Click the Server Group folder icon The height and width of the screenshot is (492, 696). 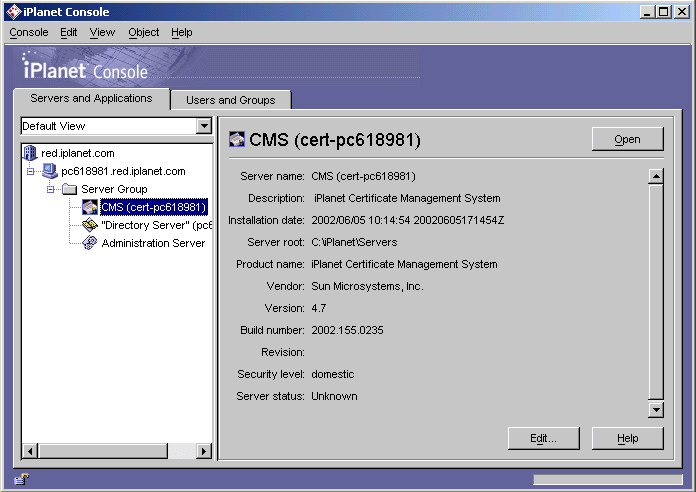pos(69,189)
